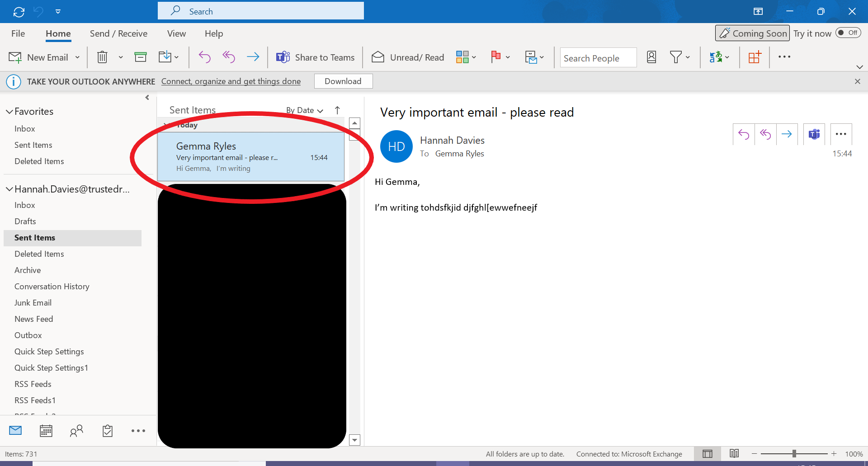Click the New Email button
The width and height of the screenshot is (868, 466).
(39, 57)
